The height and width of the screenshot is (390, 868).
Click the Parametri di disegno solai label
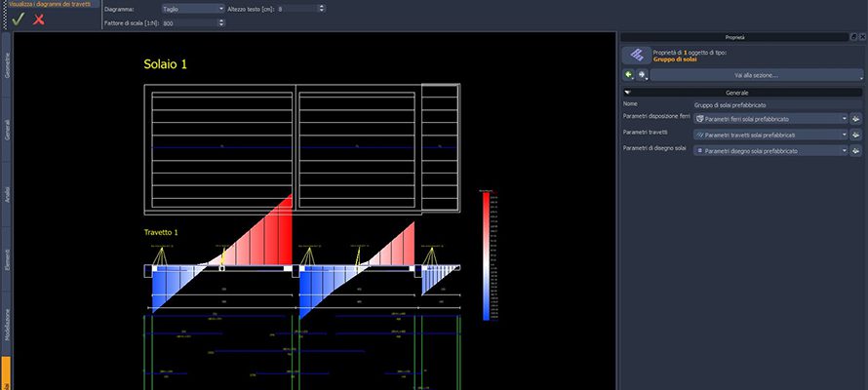click(x=654, y=148)
